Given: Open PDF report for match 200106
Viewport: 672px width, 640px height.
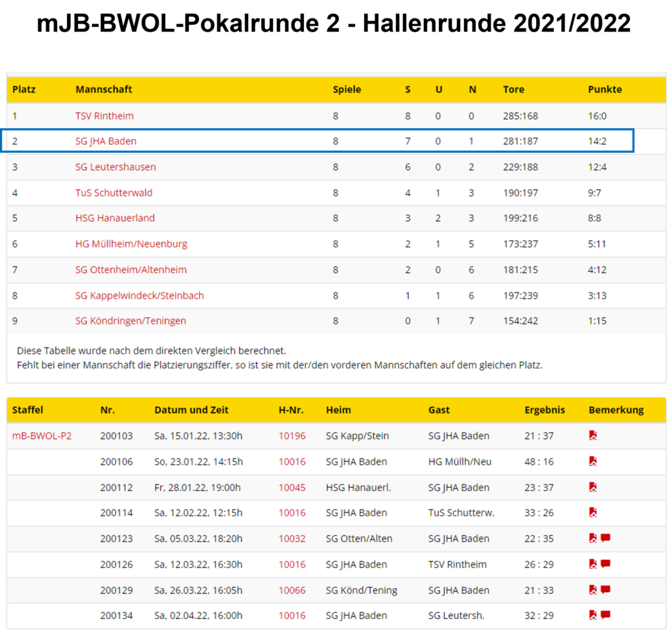Looking at the screenshot, I should [593, 461].
